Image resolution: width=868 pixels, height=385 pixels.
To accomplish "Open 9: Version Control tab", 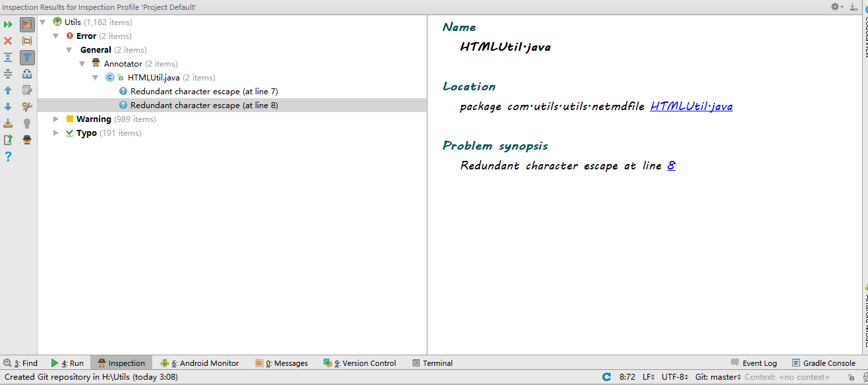I will [x=360, y=363].
